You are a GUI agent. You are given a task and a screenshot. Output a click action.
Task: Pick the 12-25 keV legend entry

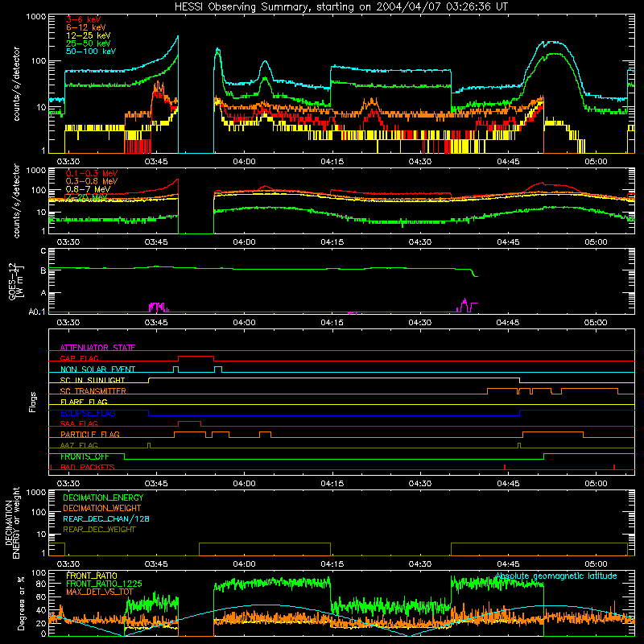click(x=89, y=35)
